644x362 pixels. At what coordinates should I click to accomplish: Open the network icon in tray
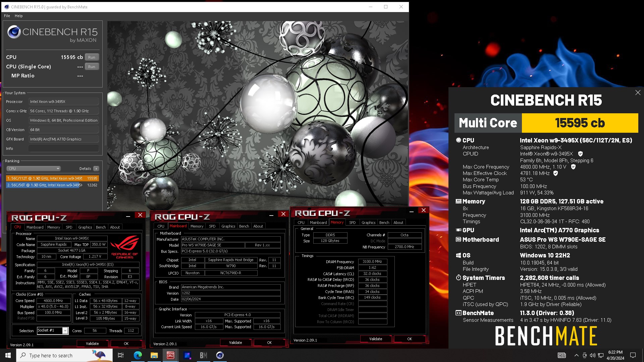coord(601,355)
